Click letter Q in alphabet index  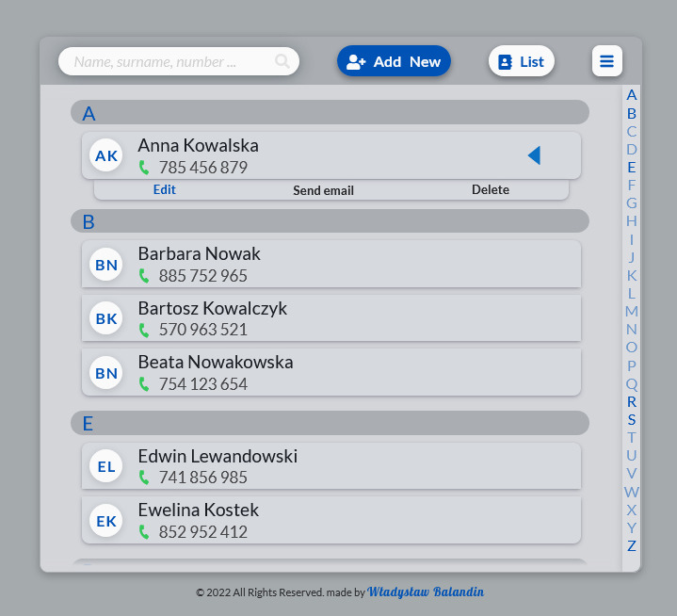(x=632, y=383)
